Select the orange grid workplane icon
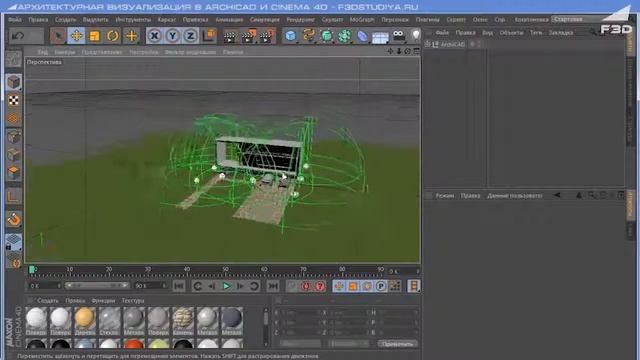This screenshot has width=640, height=360. (13, 118)
